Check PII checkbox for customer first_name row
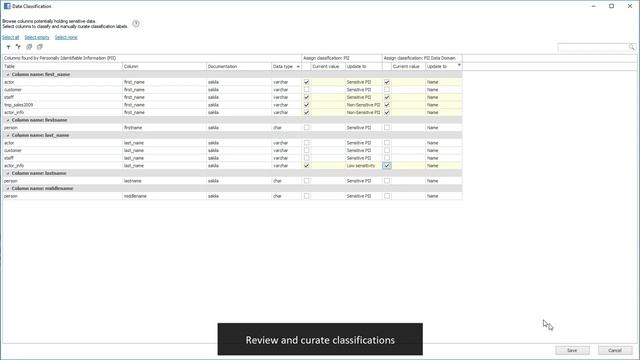 (307, 89)
